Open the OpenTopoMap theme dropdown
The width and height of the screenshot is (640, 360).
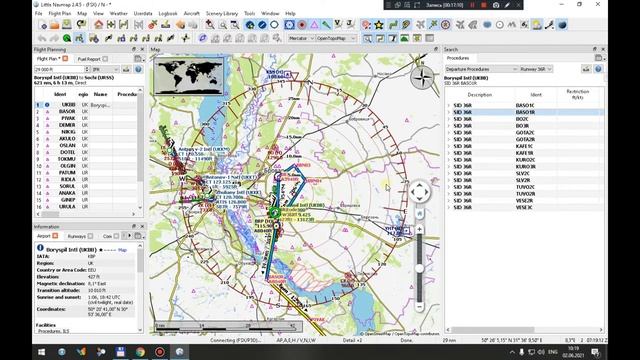pos(336,38)
